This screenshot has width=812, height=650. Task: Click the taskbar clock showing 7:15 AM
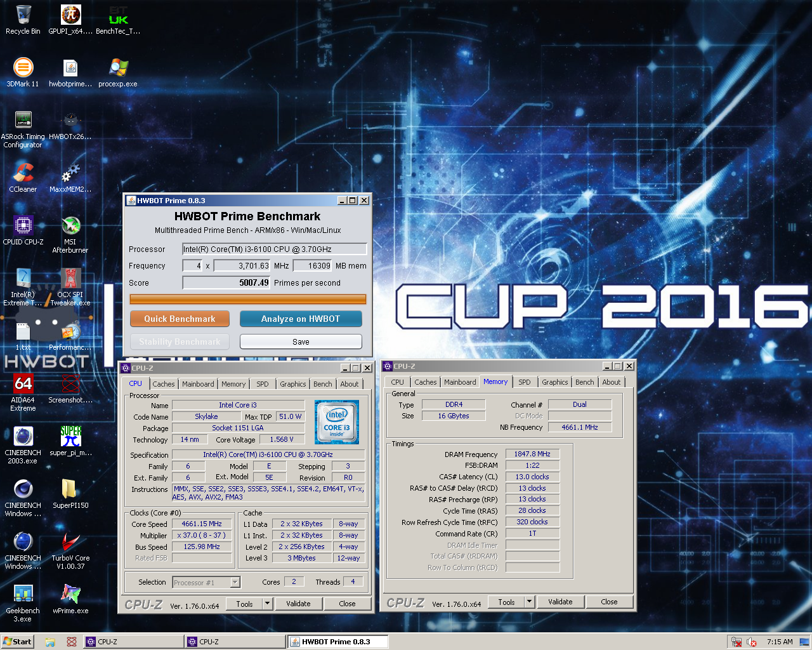pyautogui.click(x=780, y=642)
